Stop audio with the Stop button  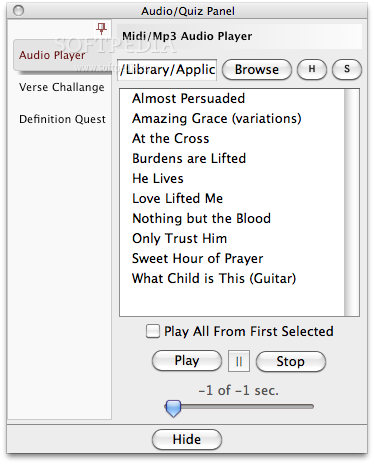[x=291, y=361]
